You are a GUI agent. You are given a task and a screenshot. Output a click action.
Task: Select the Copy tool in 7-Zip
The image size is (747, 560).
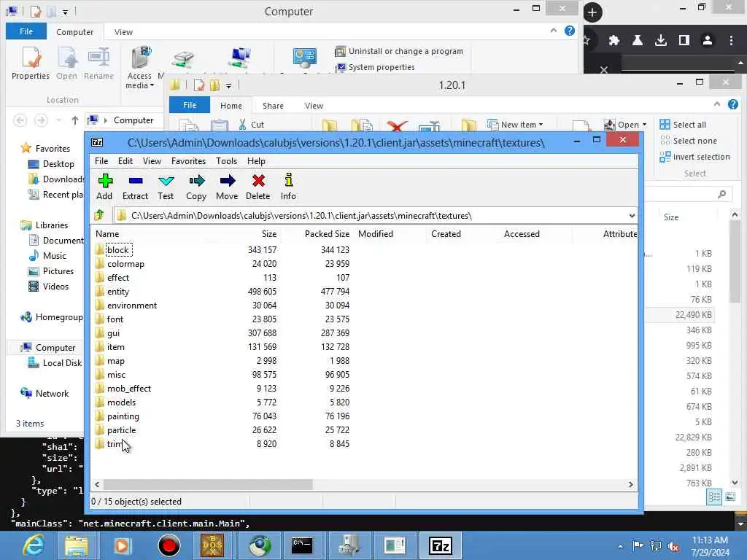coord(196,187)
